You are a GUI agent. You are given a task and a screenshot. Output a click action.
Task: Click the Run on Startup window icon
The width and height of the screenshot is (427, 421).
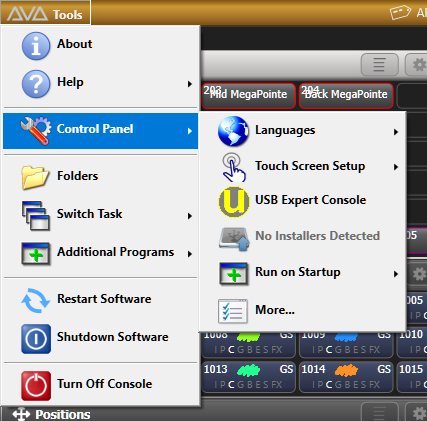coord(234,274)
